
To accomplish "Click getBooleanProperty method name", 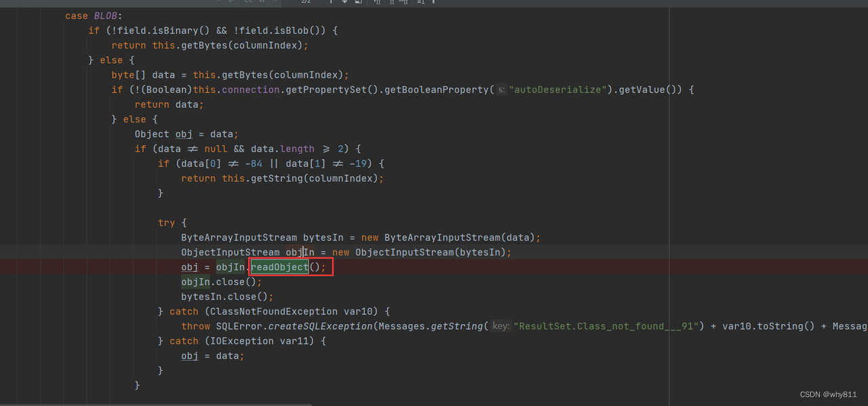I will click(x=436, y=90).
